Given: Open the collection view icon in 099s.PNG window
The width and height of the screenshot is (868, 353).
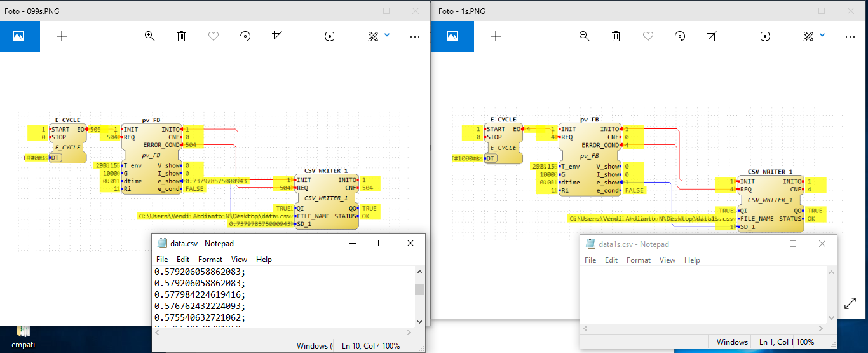Looking at the screenshot, I should coord(20,36).
